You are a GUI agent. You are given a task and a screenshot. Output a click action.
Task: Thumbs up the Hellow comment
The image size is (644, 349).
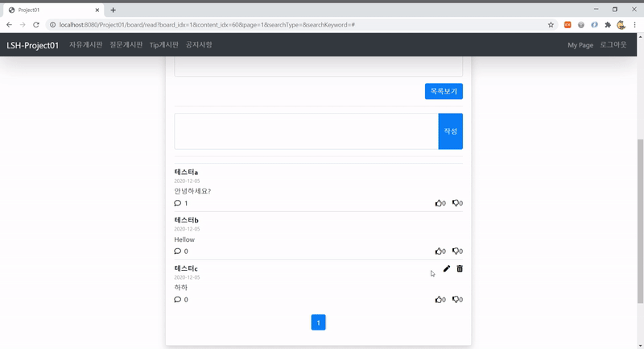(438, 251)
